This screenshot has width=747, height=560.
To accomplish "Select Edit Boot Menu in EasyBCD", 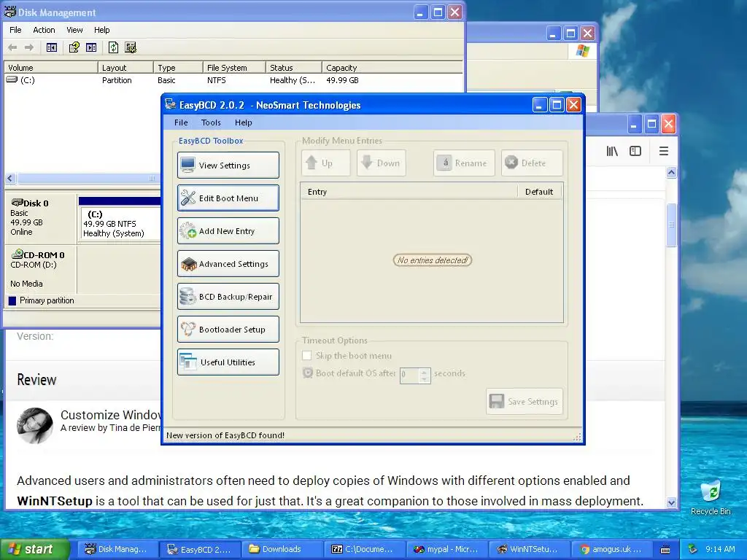I will (x=228, y=198).
